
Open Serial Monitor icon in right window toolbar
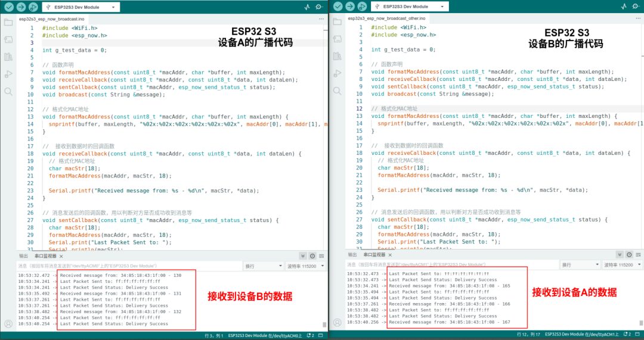click(636, 7)
